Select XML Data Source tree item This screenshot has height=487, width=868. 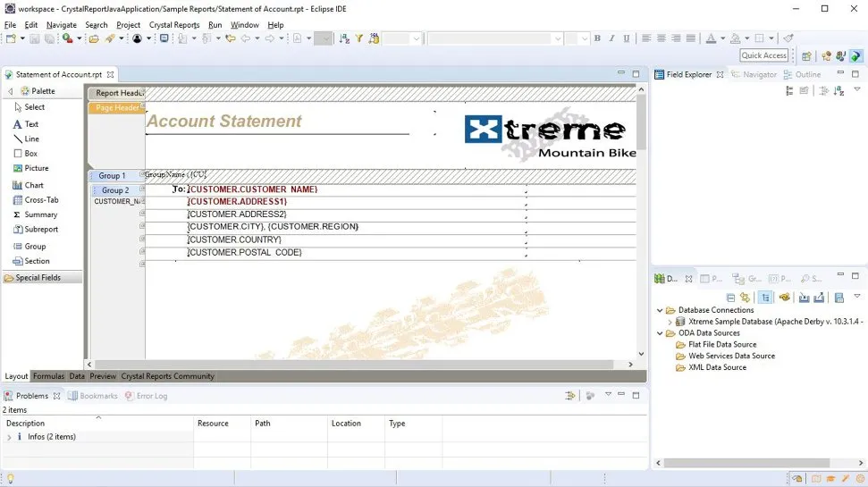point(717,367)
